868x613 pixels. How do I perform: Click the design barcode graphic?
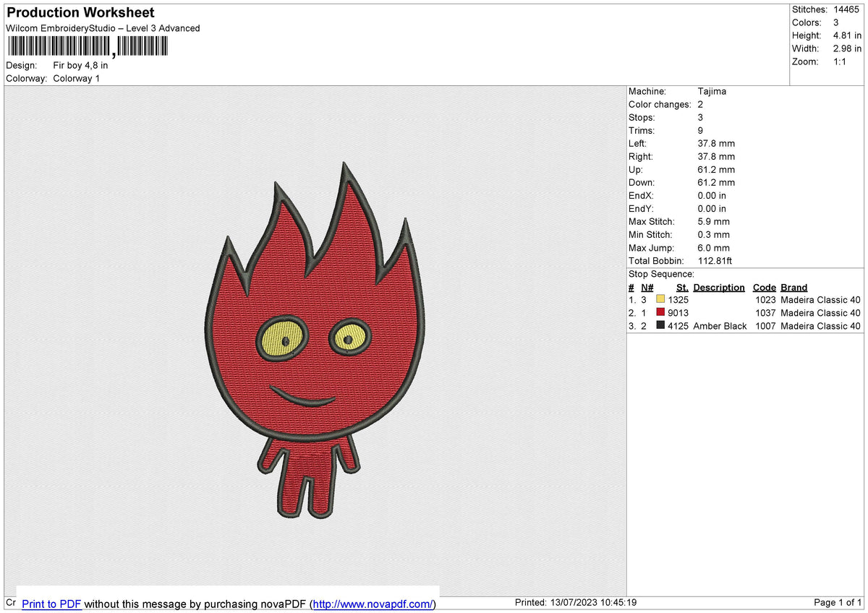coord(87,47)
